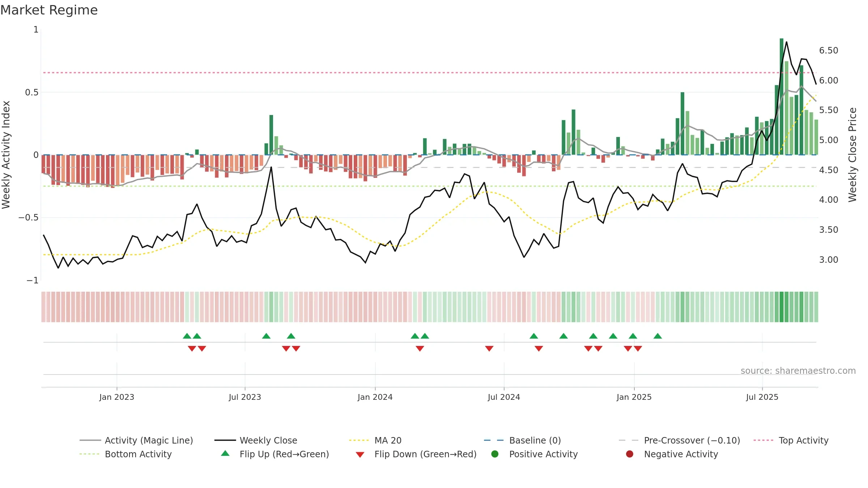Click the Jan 2025 x-axis label
The width and height of the screenshot is (868, 488).
coord(634,397)
